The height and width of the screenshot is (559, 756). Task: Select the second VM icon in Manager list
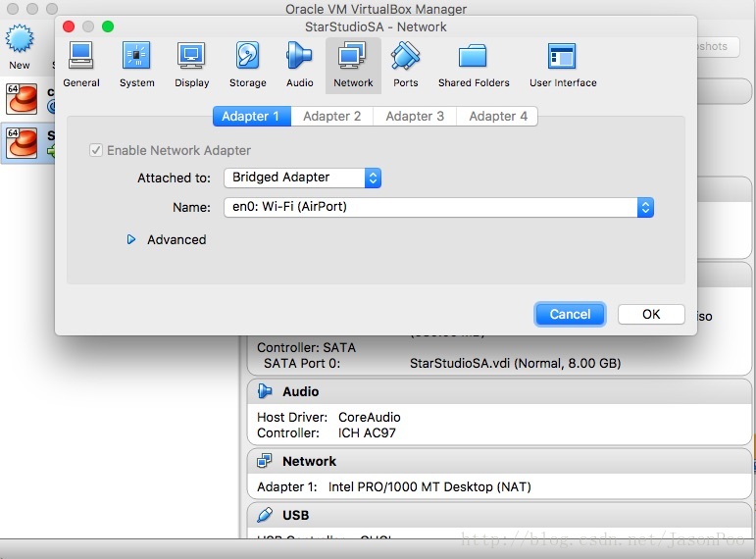[x=22, y=143]
